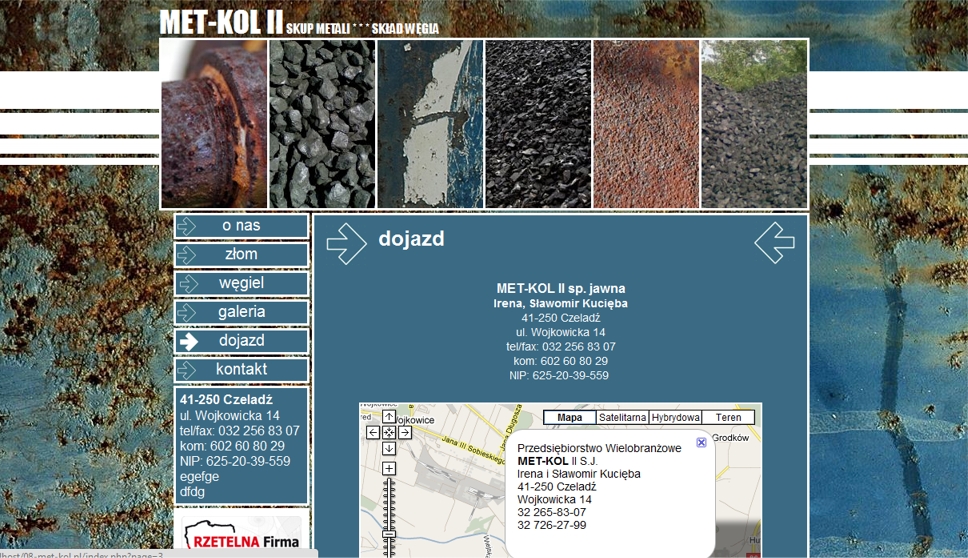This screenshot has width=968, height=558.
Task: Click the map re-center button between arrows
Action: pos(389,433)
